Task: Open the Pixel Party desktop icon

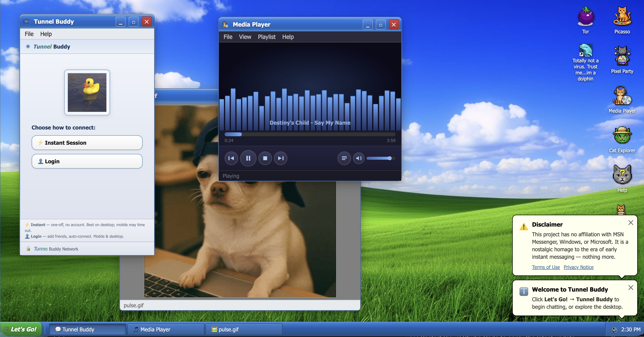Action: click(x=622, y=60)
